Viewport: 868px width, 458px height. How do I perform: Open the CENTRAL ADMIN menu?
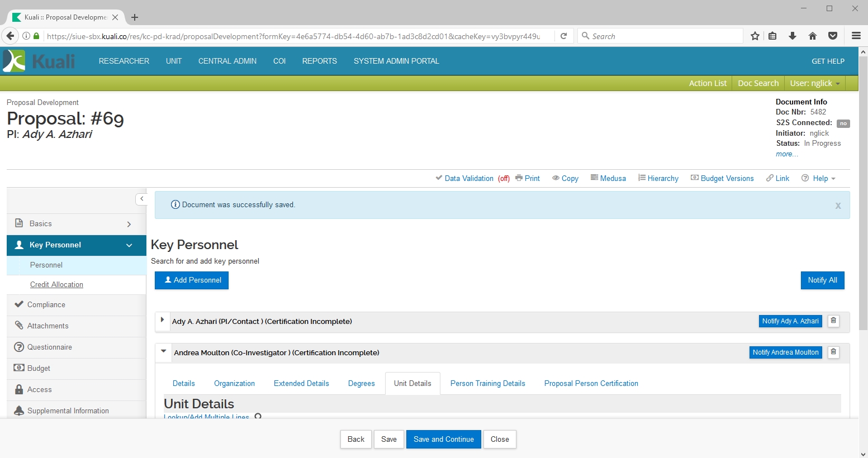tap(227, 61)
